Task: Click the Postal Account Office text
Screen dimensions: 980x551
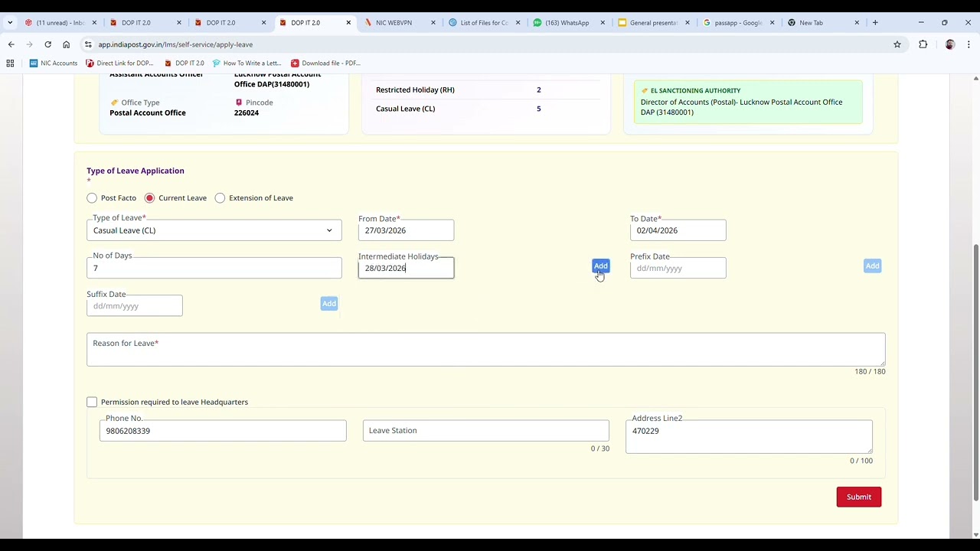Action: [x=148, y=112]
